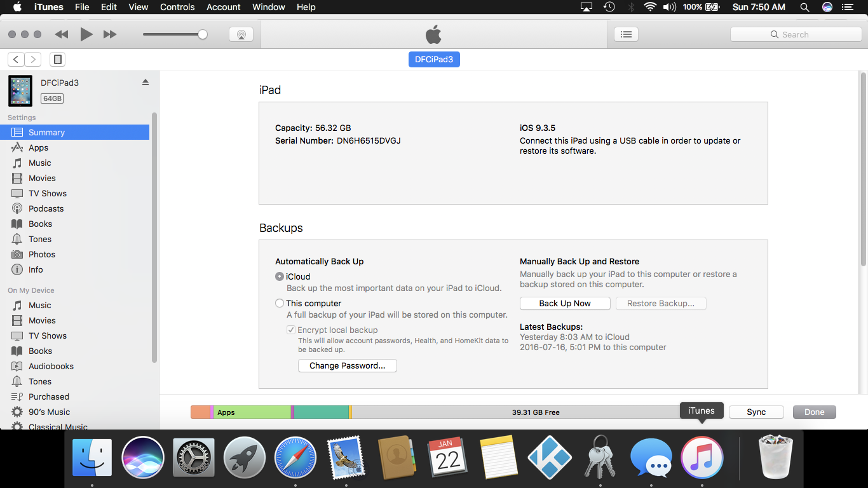Image resolution: width=868 pixels, height=488 pixels.
Task: Click the rewind playback button
Action: click(62, 34)
